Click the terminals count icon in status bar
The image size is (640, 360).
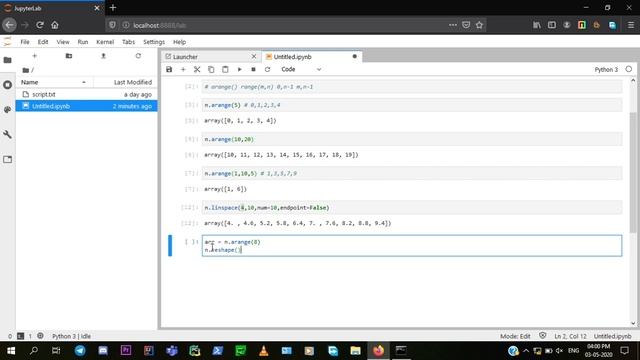pos(20,336)
